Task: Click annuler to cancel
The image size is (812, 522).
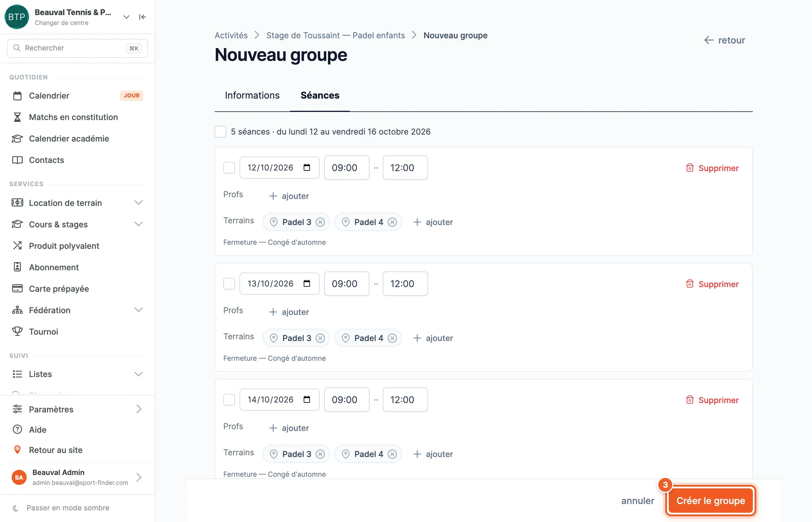Action: coord(637,501)
